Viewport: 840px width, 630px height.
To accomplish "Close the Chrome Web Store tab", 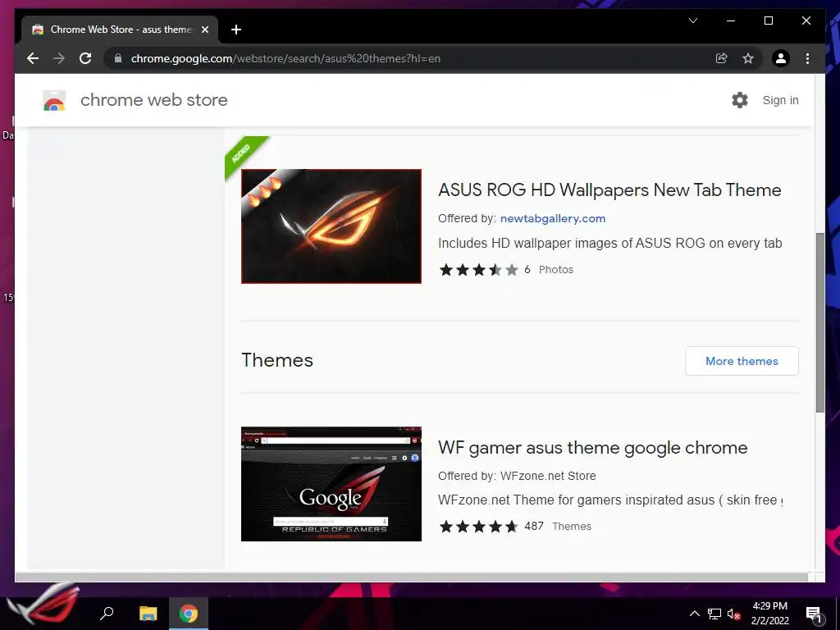I will coord(204,30).
